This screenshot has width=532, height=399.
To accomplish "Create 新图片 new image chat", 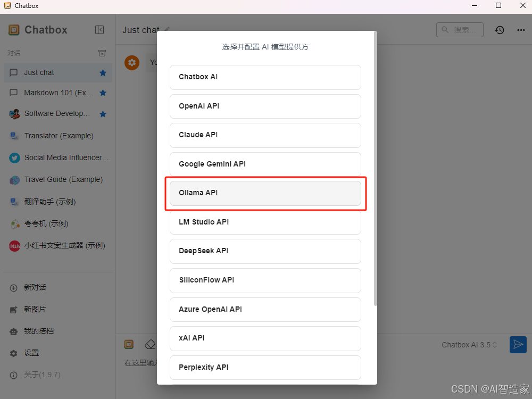I will 58,310.
